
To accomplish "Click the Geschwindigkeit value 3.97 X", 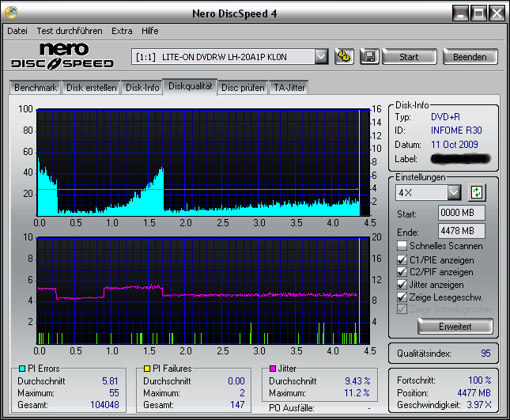I will click(x=479, y=405).
